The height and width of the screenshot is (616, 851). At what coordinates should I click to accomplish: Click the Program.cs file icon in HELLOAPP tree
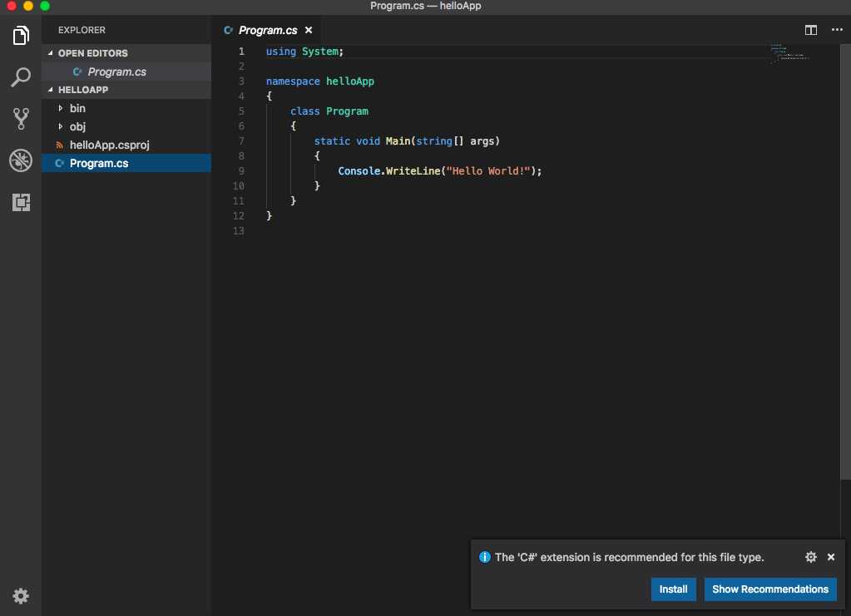pyautogui.click(x=60, y=163)
